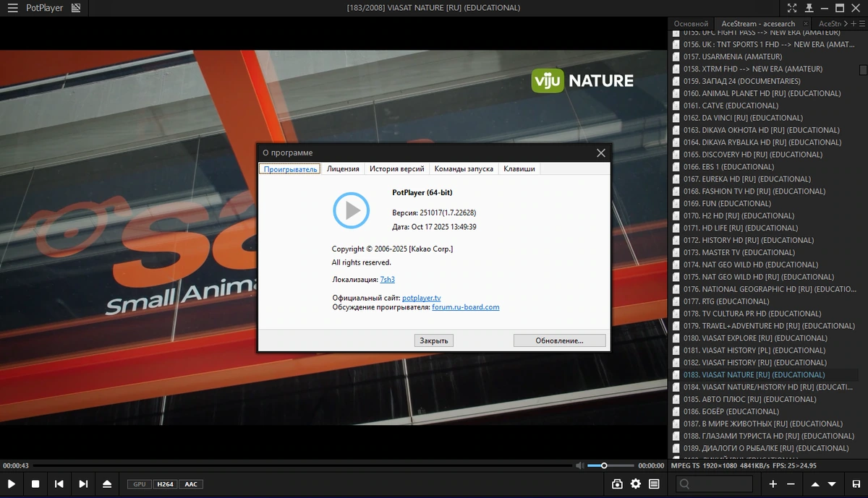Click the AAC audio codec indicator

[190, 484]
